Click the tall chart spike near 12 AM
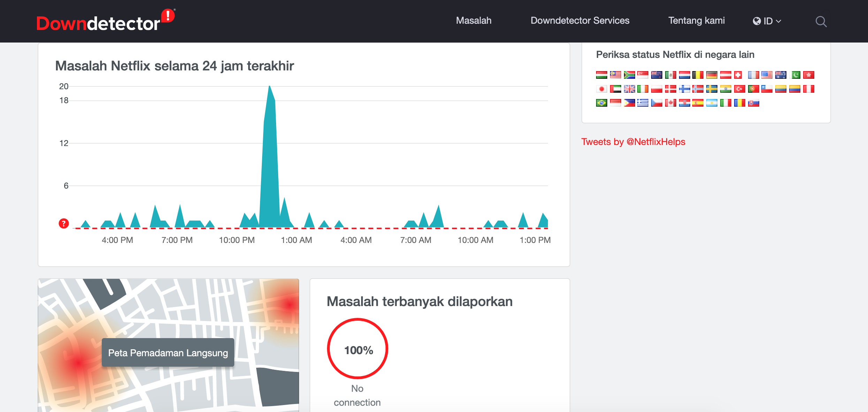The image size is (868, 412). (270, 157)
